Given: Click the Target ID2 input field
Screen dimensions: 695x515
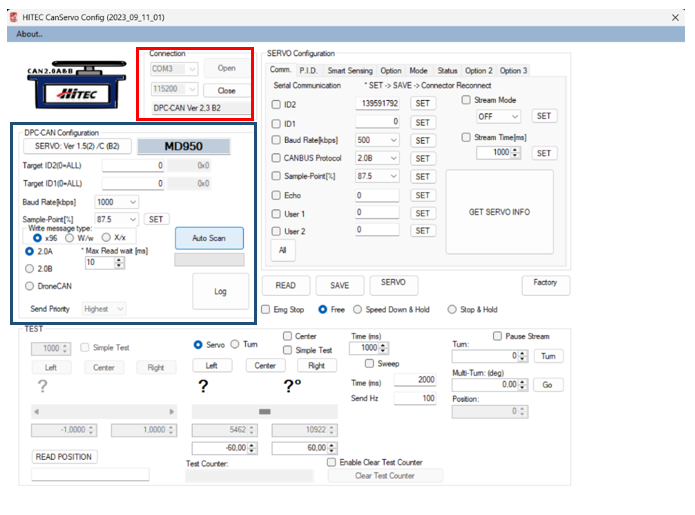Looking at the screenshot, I should point(130,166).
